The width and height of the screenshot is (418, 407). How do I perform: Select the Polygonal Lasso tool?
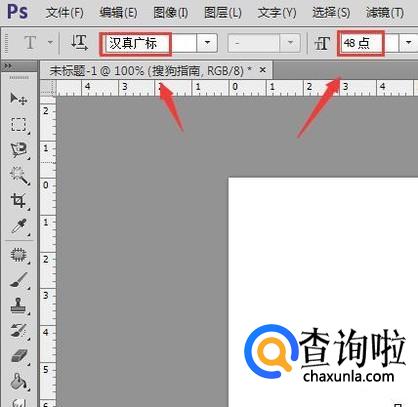(x=19, y=150)
